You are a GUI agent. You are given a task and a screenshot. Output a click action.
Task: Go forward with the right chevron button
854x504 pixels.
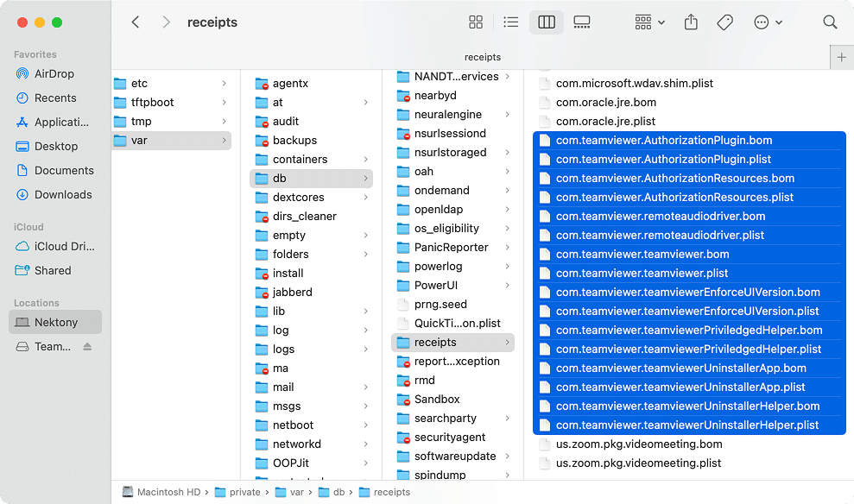tap(166, 22)
